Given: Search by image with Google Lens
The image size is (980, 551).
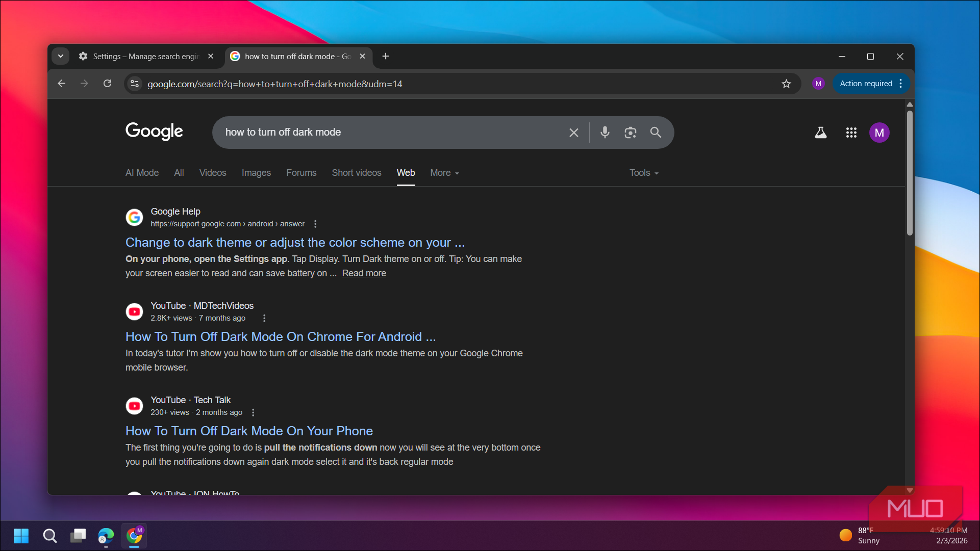Looking at the screenshot, I should tap(631, 133).
